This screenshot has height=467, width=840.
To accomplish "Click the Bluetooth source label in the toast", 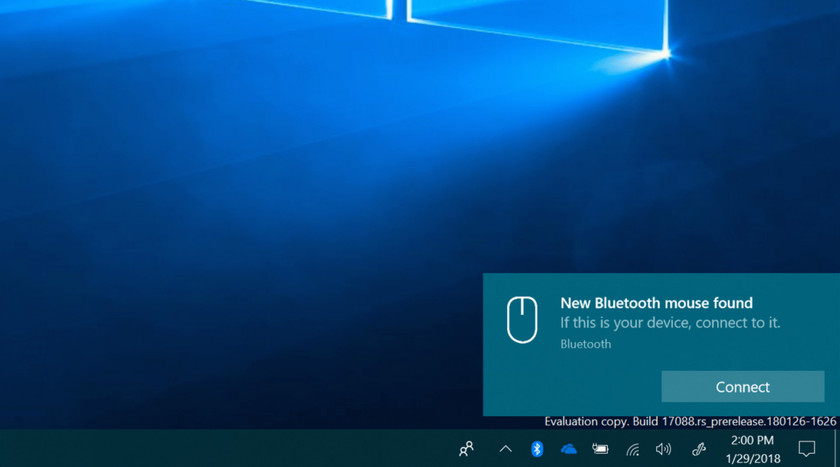I will 585,344.
